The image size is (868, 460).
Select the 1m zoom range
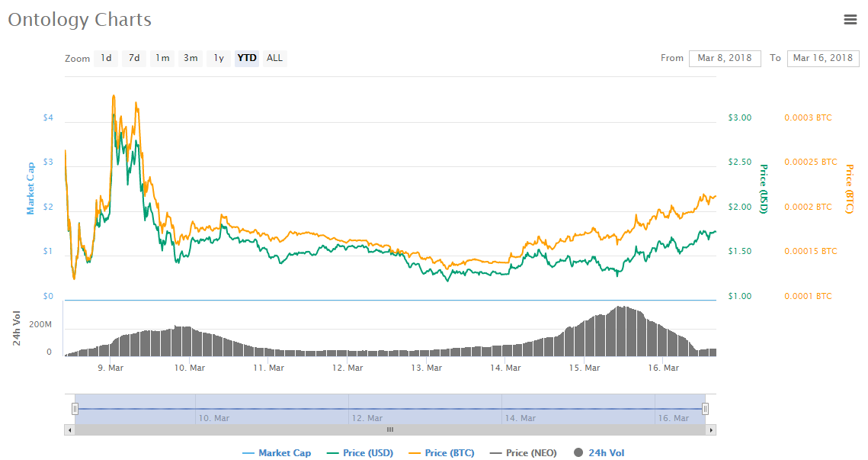point(162,58)
